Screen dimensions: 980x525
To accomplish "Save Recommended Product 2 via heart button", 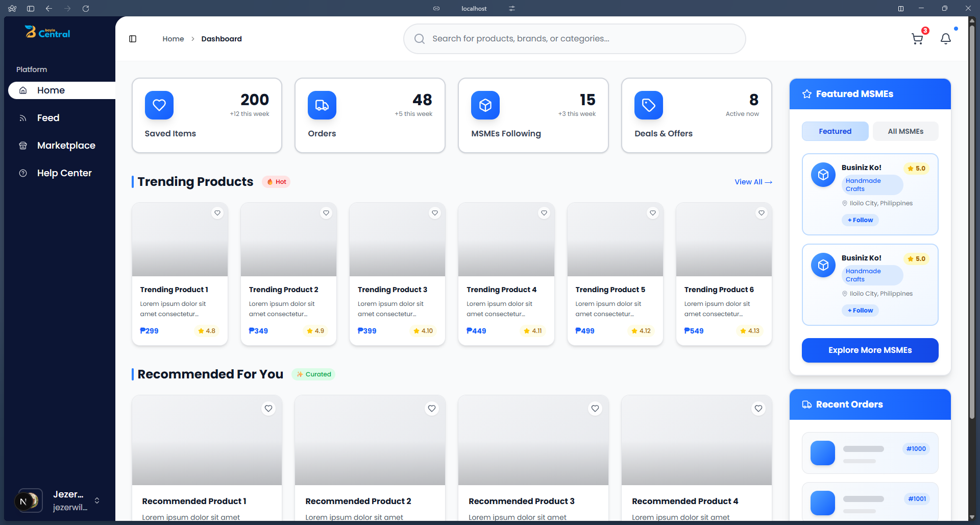I will (x=432, y=409).
